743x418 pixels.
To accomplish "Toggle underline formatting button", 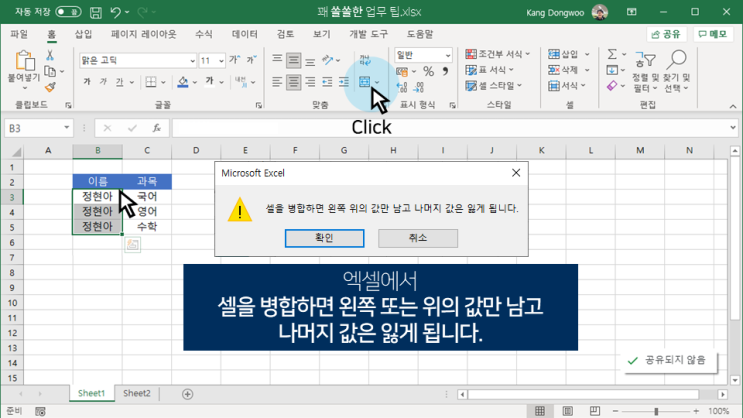I will [119, 82].
